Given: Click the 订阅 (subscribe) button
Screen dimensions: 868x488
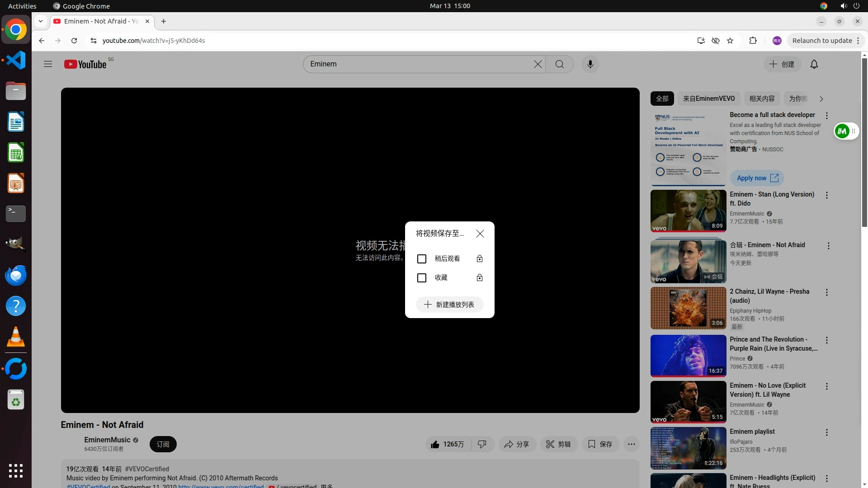Looking at the screenshot, I should [163, 444].
